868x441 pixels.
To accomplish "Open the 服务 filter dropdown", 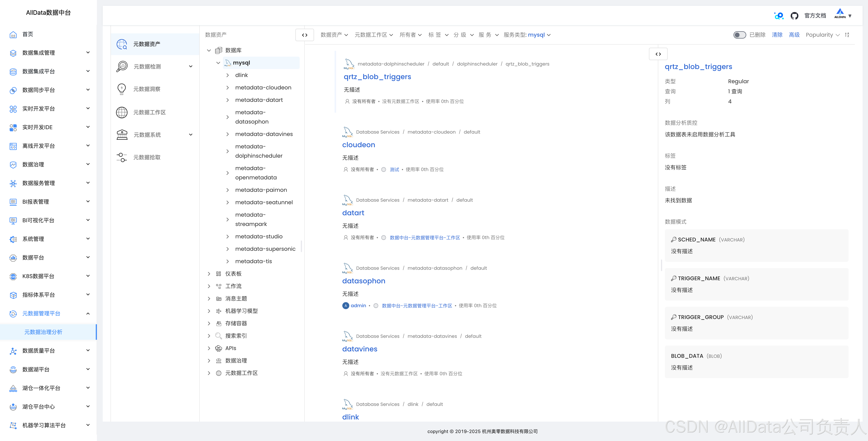I will pyautogui.click(x=489, y=35).
